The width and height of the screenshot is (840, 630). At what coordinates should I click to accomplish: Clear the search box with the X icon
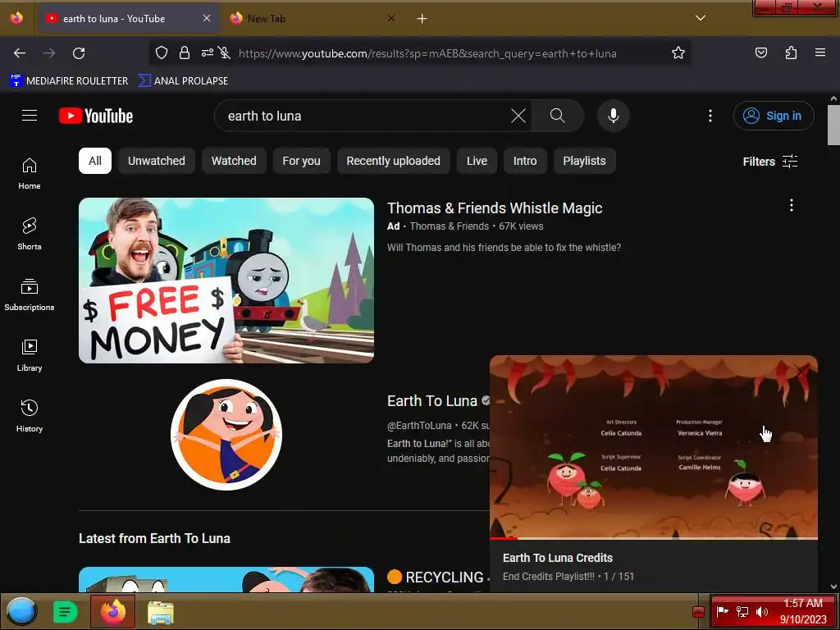(518, 116)
